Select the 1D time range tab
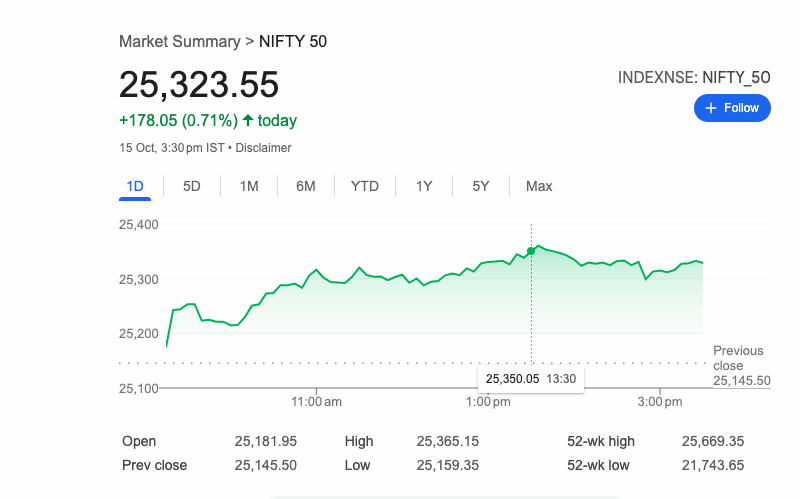Image resolution: width=800 pixels, height=499 pixels. [x=136, y=186]
